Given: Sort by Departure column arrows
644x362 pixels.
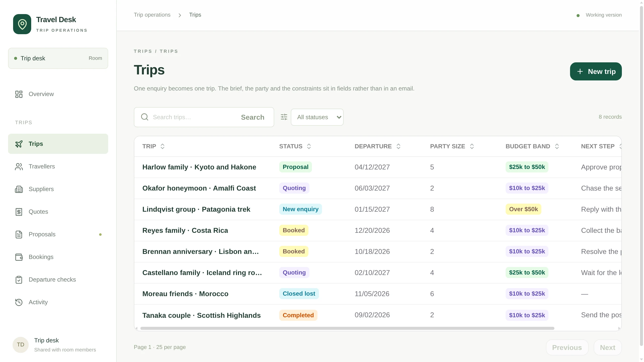Looking at the screenshot, I should point(398,146).
